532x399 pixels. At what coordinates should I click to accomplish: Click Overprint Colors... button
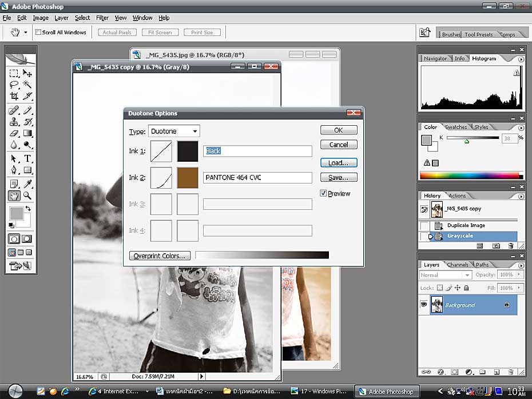[x=160, y=256]
